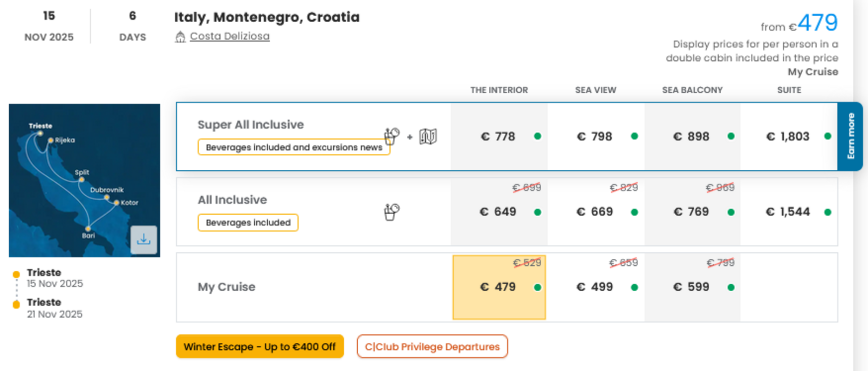Click green availability dot next to € 1,803
This screenshot has width=868, height=371.
828,136
